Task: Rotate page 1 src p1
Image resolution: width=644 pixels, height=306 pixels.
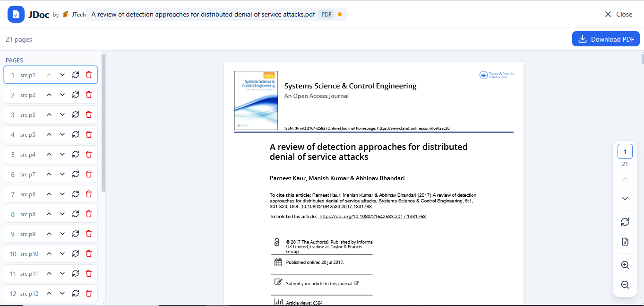Action: [76, 75]
